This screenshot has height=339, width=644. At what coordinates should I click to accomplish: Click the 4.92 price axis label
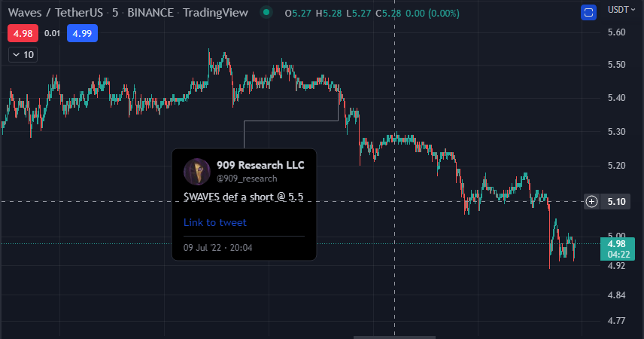click(616, 266)
